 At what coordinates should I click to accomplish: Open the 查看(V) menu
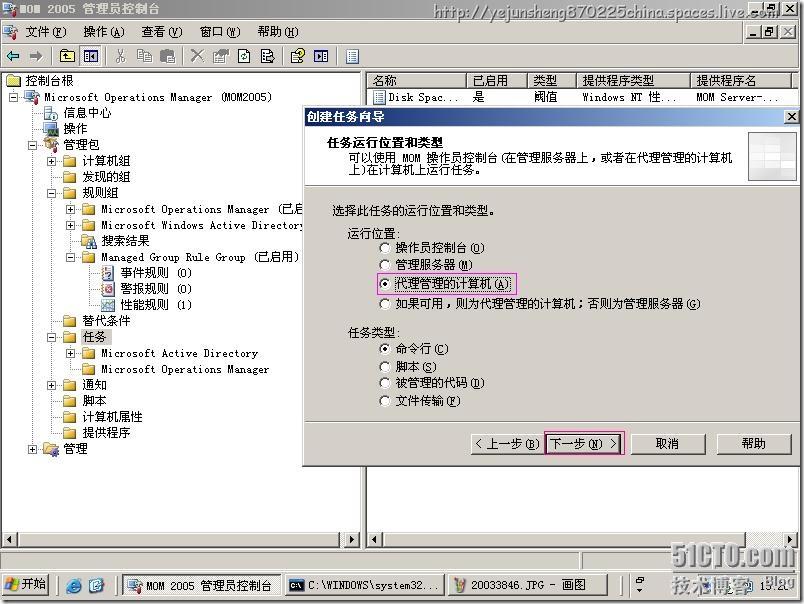tap(162, 32)
